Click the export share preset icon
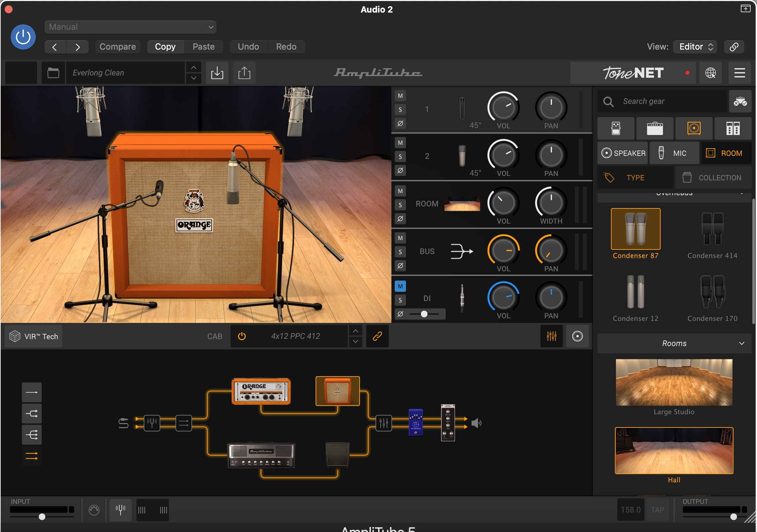Screen dimensions: 757x532 click(244, 73)
